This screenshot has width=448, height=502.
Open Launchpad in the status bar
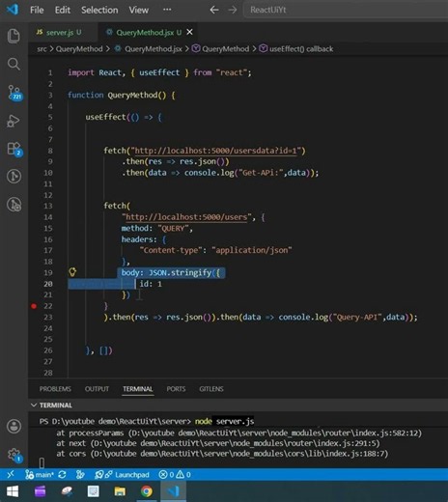point(122,475)
